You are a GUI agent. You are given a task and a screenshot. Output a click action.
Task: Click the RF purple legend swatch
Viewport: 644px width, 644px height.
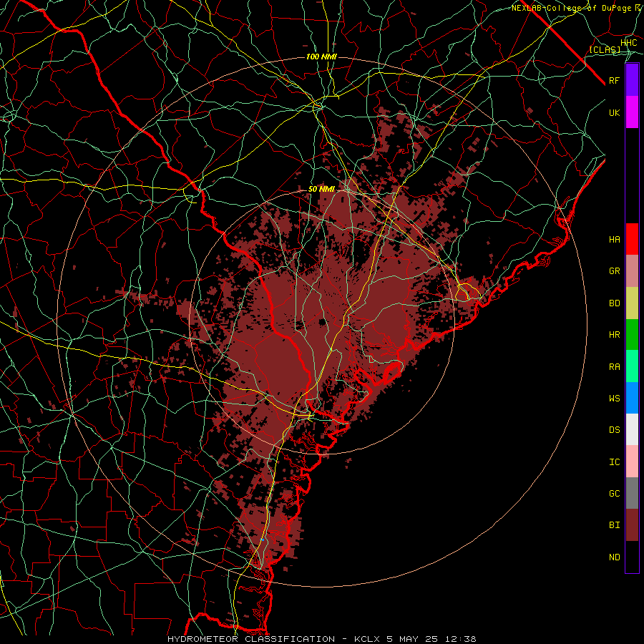tap(632, 80)
